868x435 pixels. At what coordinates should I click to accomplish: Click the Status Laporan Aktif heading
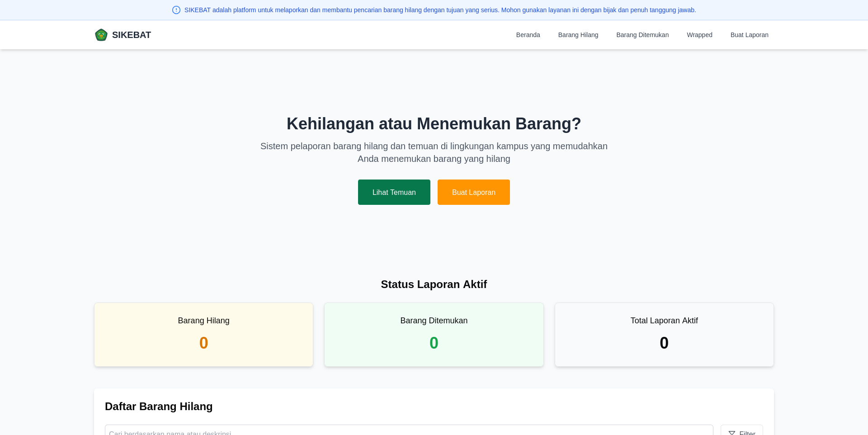click(434, 284)
